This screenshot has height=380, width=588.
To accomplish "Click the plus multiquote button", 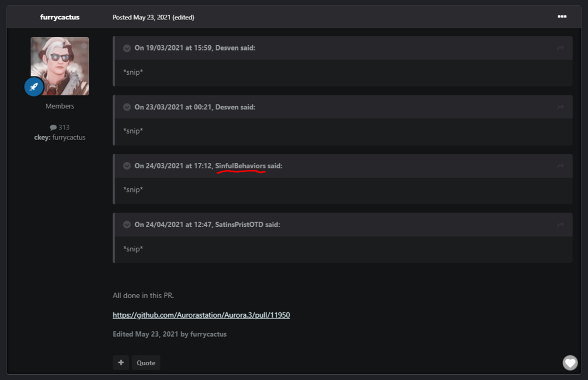I will coord(121,363).
